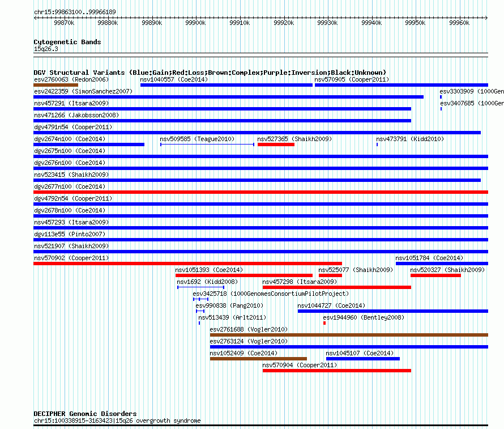Screen dimensions: 504x429
Task: Select dgv2675n100 (Coe2014) label
Action: coord(70,151)
